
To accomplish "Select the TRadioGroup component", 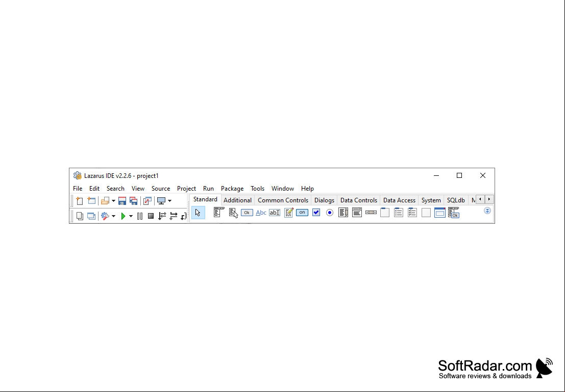I will tap(398, 213).
